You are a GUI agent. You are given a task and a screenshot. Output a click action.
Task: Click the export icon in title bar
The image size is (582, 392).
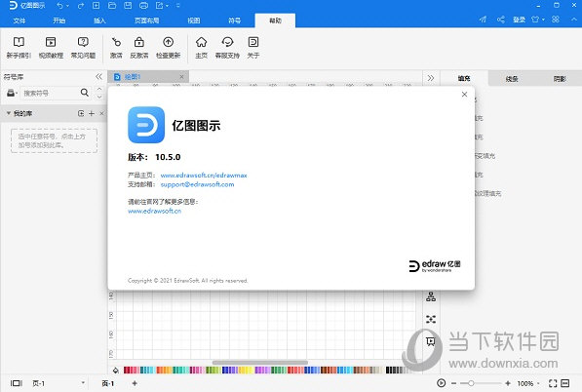159,5
